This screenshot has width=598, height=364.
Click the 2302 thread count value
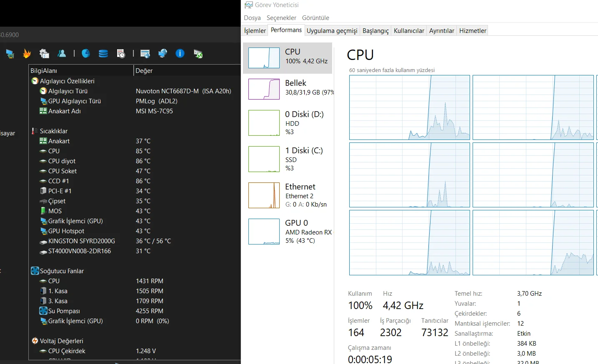point(391,333)
